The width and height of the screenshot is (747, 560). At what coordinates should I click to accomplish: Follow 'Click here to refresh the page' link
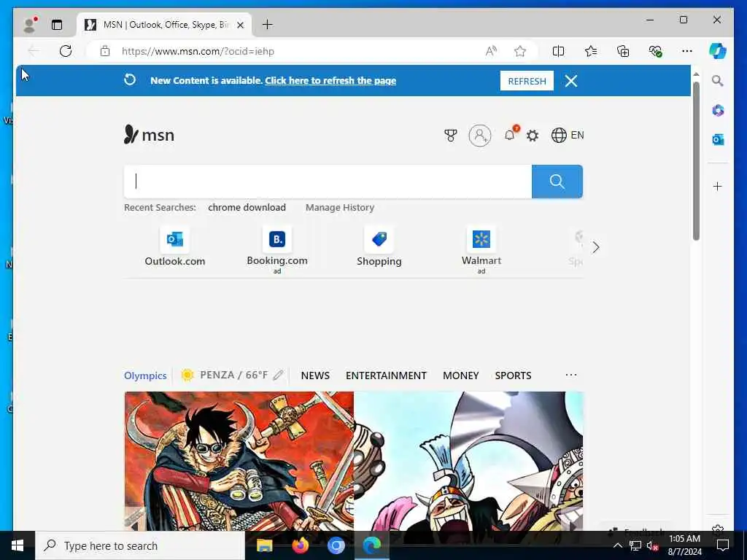pyautogui.click(x=330, y=80)
